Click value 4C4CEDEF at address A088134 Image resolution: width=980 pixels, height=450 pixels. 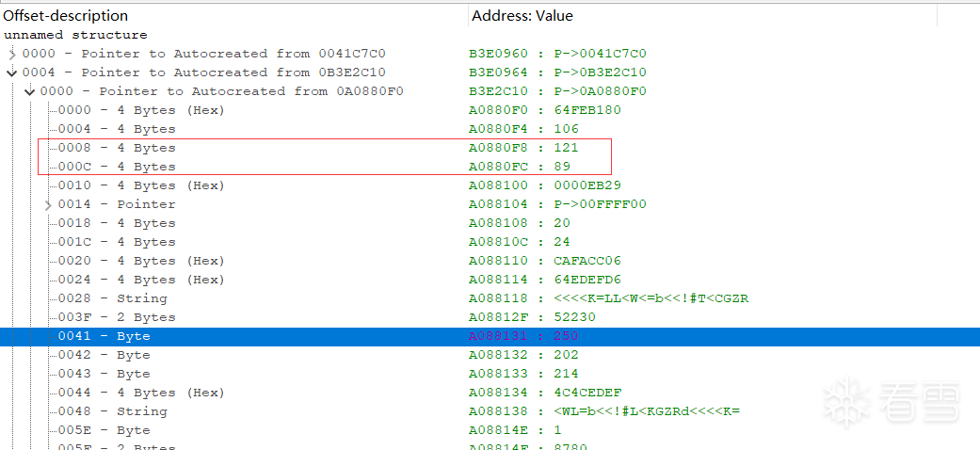coord(587,393)
